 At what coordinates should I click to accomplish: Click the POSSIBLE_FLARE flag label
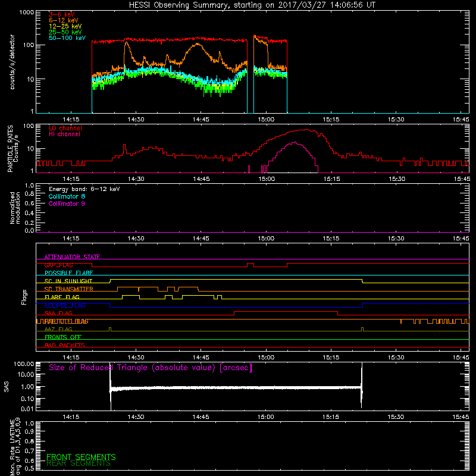(x=68, y=273)
